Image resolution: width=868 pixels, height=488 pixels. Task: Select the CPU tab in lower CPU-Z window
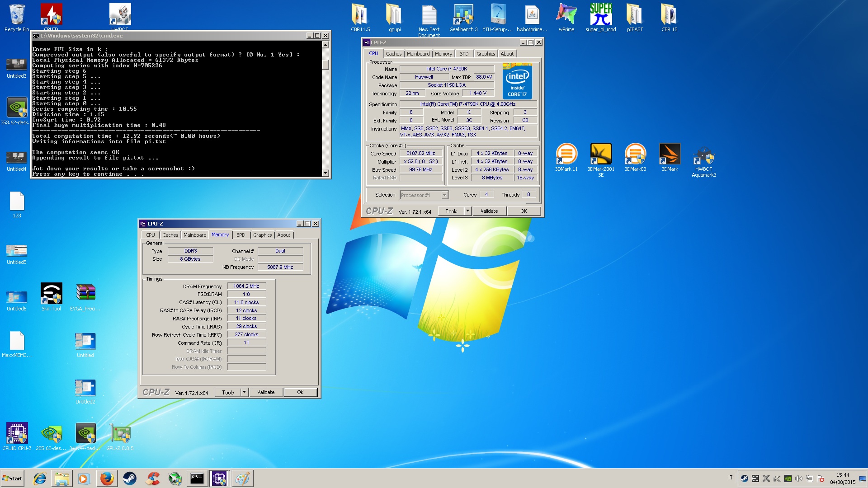point(150,235)
